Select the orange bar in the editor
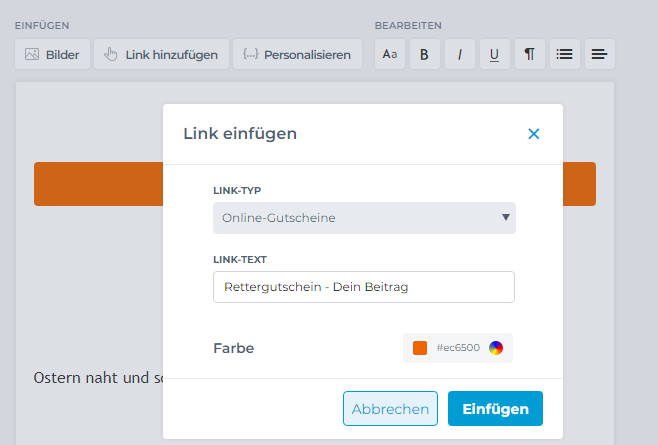This screenshot has height=445, width=658. click(x=98, y=184)
